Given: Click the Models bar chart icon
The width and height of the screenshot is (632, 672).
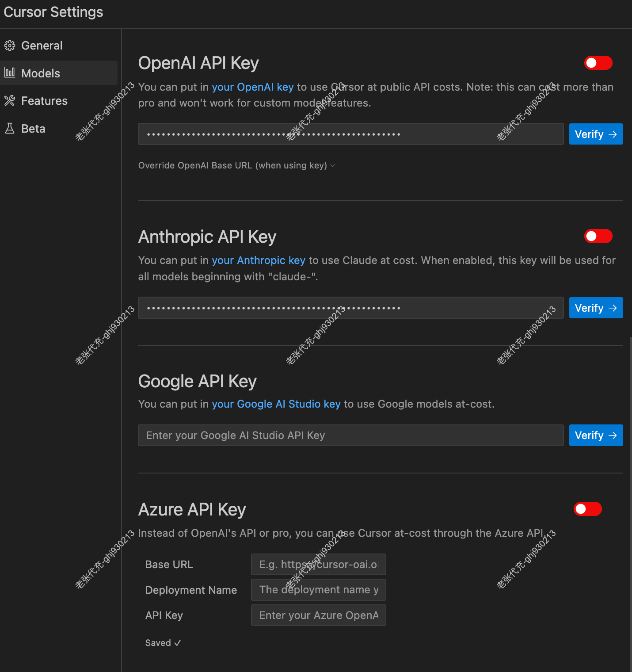Looking at the screenshot, I should tap(10, 73).
